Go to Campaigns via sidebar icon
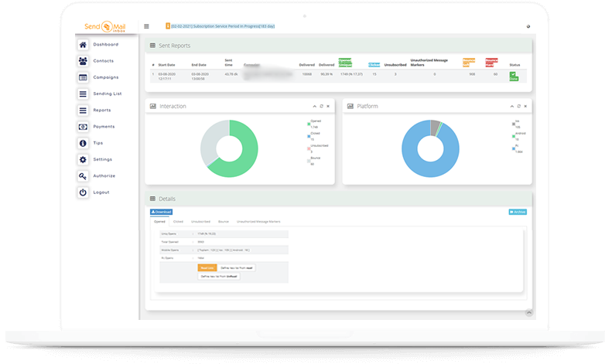 [84, 77]
